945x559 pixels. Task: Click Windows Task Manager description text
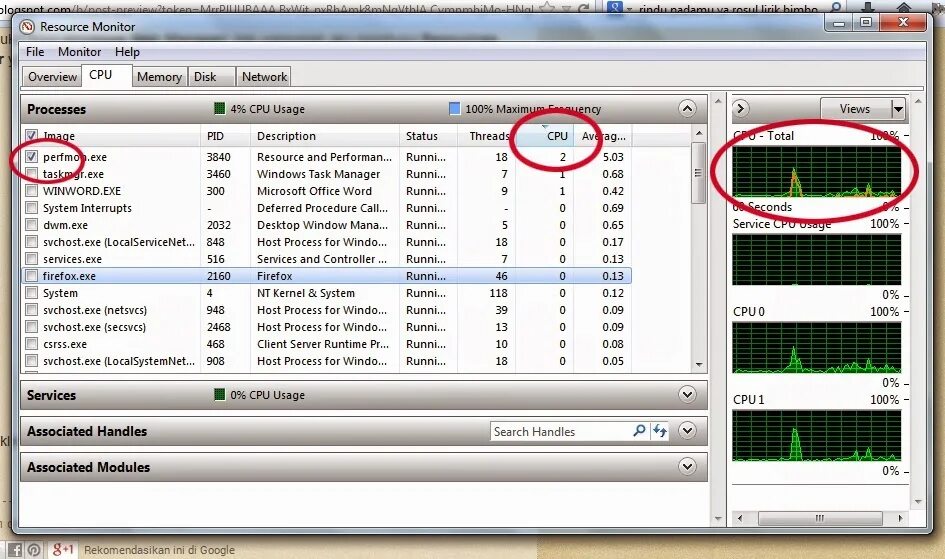coord(318,174)
